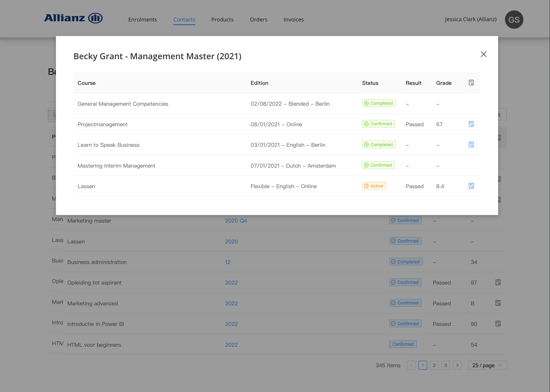
Task: Select General Management Competencies course row
Action: pyautogui.click(x=277, y=104)
